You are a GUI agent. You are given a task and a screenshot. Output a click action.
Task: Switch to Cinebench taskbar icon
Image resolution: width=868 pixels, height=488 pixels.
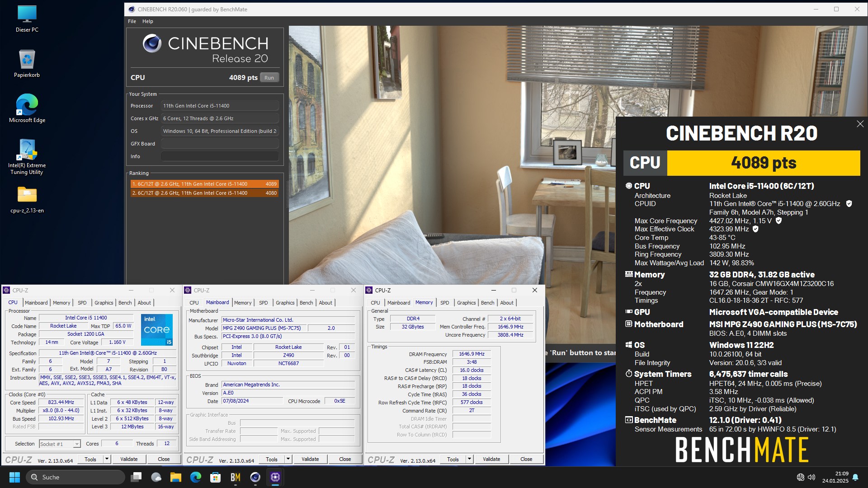pyautogui.click(x=255, y=477)
